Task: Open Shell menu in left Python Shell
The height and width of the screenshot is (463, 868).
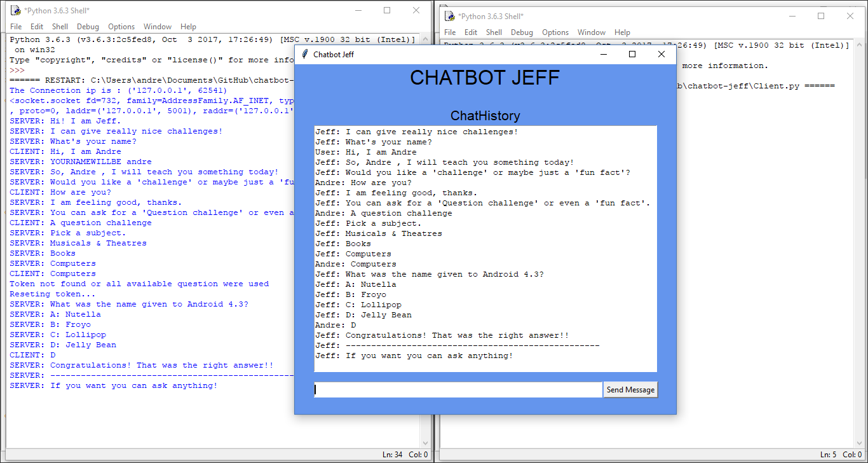Action: pyautogui.click(x=60, y=27)
